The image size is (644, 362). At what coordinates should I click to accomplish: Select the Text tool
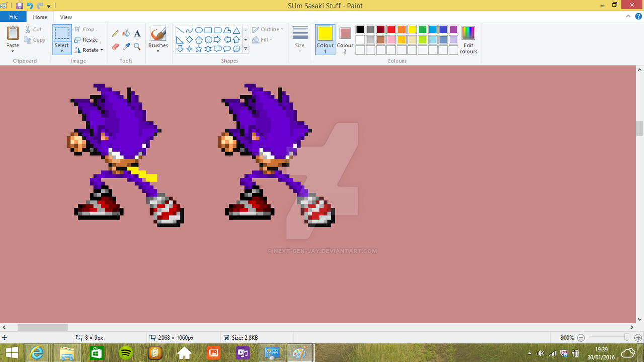click(137, 34)
